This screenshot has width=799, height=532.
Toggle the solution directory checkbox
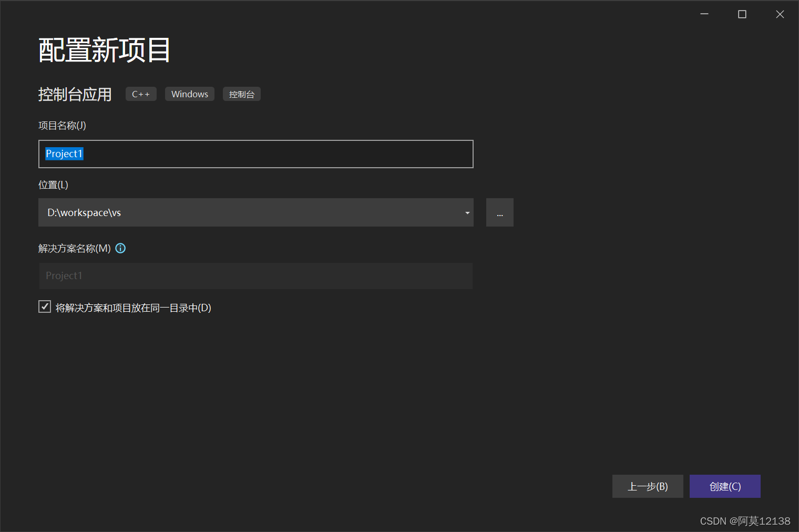pos(44,306)
